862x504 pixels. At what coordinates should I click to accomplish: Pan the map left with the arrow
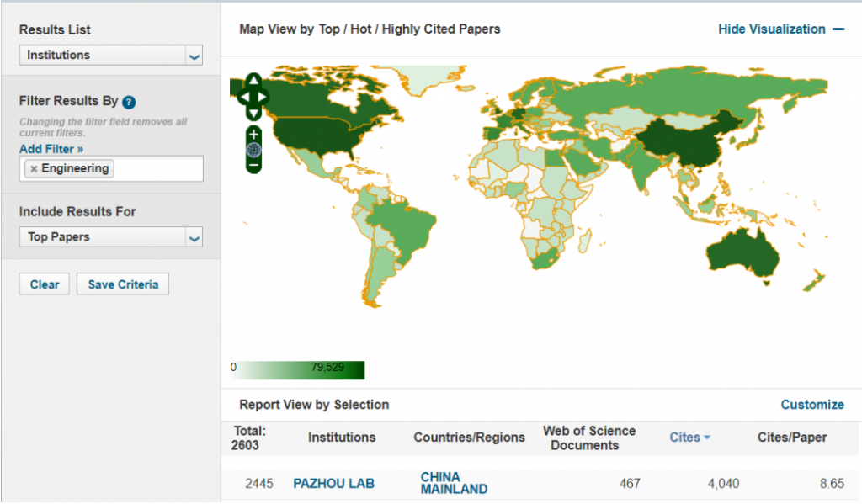tap(242, 97)
